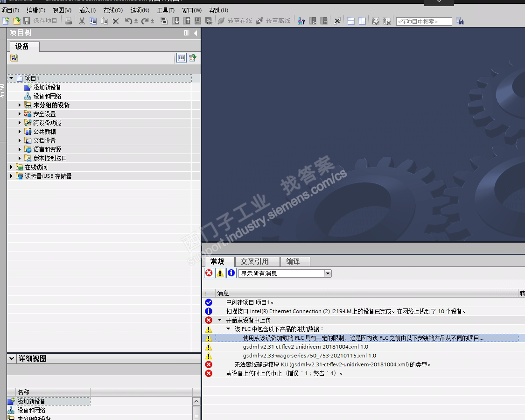Expand the 语言和资源 node
525x420 pixels.
(20, 149)
